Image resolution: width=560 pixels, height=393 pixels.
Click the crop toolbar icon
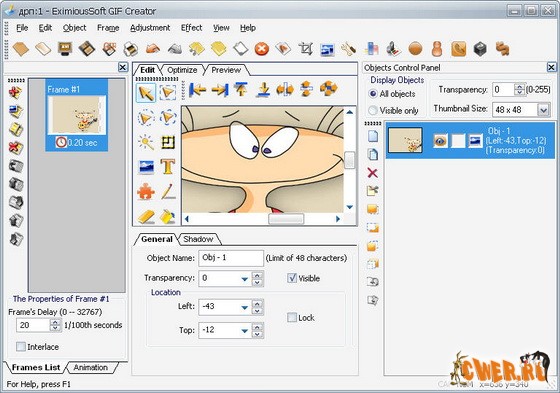point(305,49)
